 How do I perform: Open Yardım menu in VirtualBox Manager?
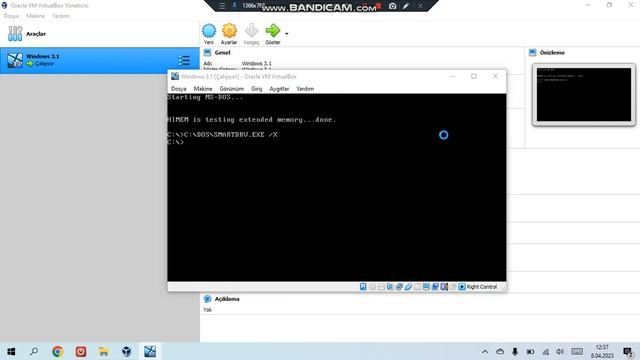(61, 16)
